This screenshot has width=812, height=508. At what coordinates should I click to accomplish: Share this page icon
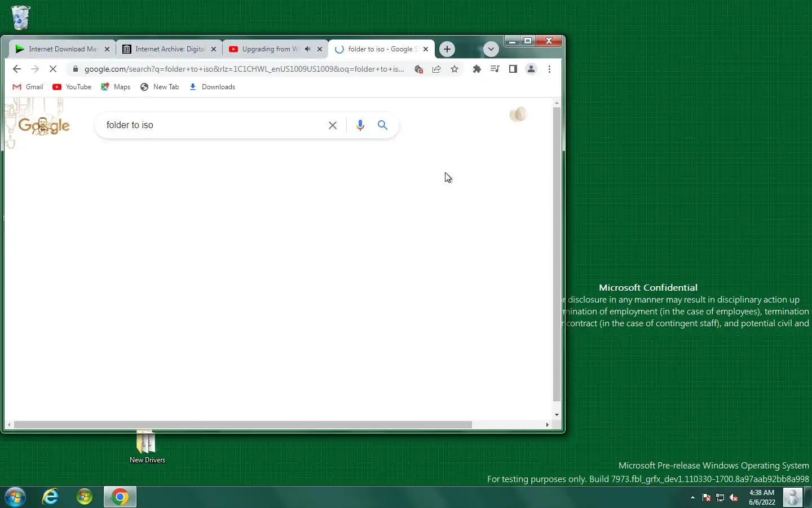pyautogui.click(x=436, y=69)
